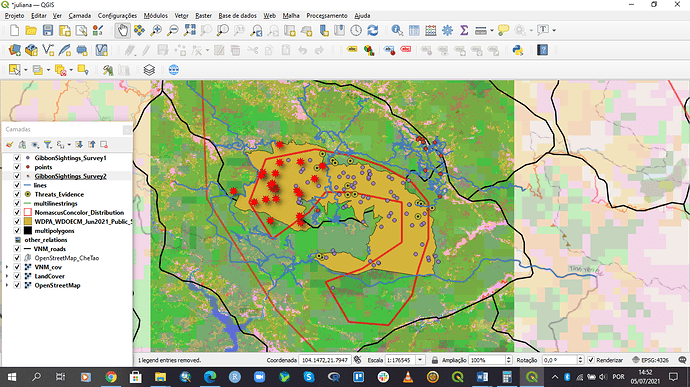The image size is (690, 387).
Task: Open the attribute table icon
Action: coord(414,30)
